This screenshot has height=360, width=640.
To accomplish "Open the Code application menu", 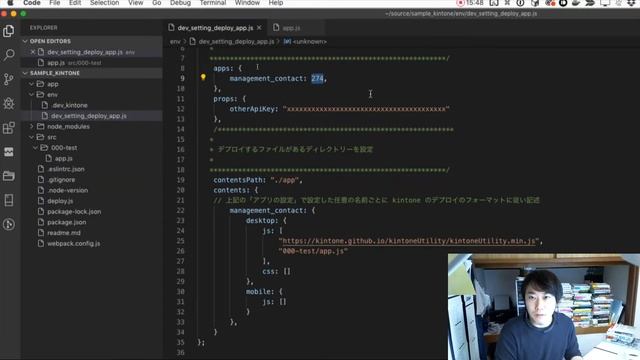I will (x=31, y=3).
